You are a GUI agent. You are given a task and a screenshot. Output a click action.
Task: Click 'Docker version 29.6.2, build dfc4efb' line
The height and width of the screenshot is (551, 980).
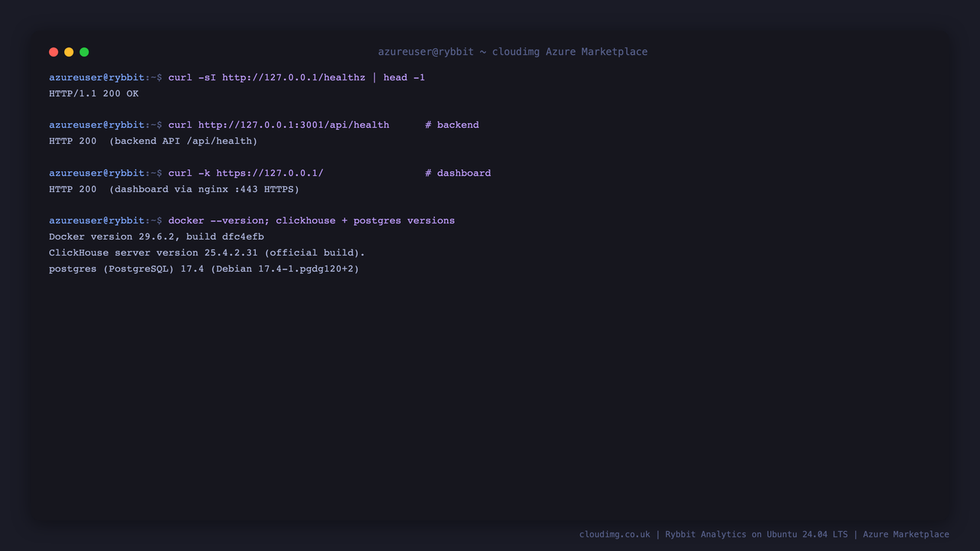[x=156, y=236]
